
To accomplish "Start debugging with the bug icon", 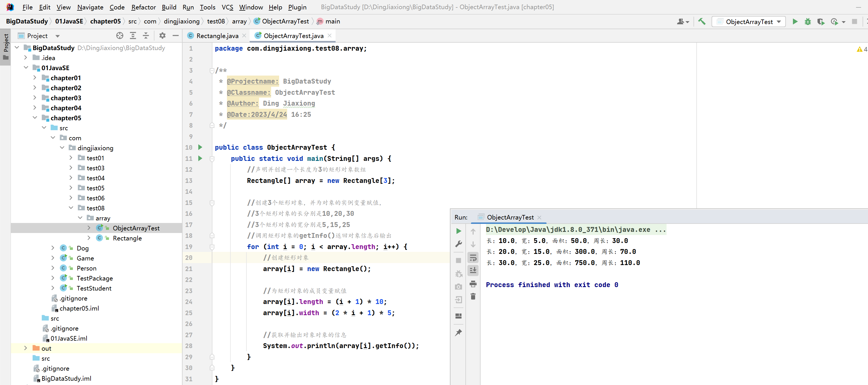I will [808, 21].
